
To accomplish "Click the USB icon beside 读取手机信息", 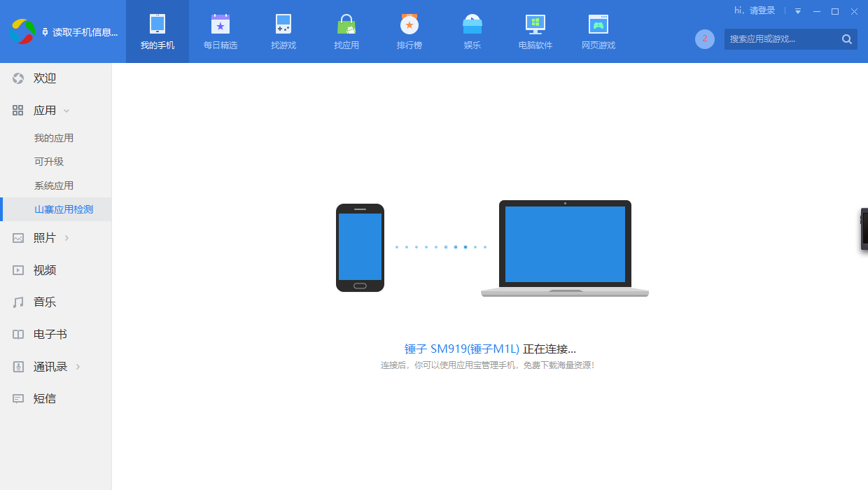I will click(x=45, y=32).
